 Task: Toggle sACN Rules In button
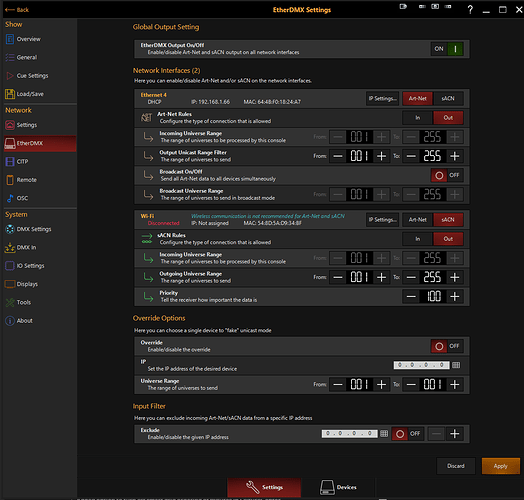pyautogui.click(x=417, y=239)
